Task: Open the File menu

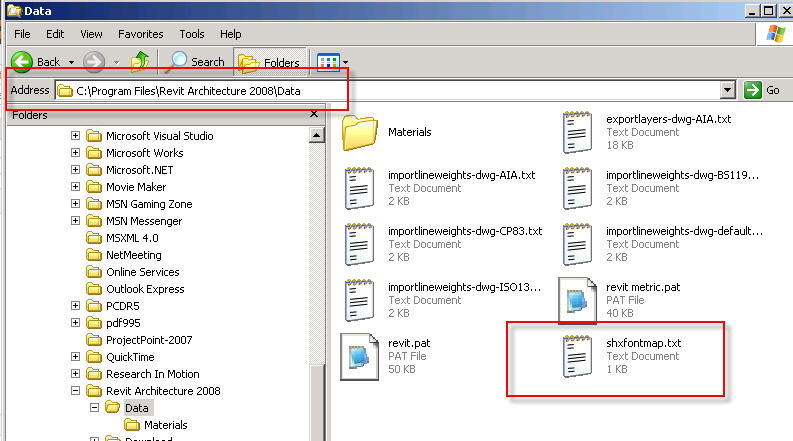Action: pyautogui.click(x=22, y=34)
